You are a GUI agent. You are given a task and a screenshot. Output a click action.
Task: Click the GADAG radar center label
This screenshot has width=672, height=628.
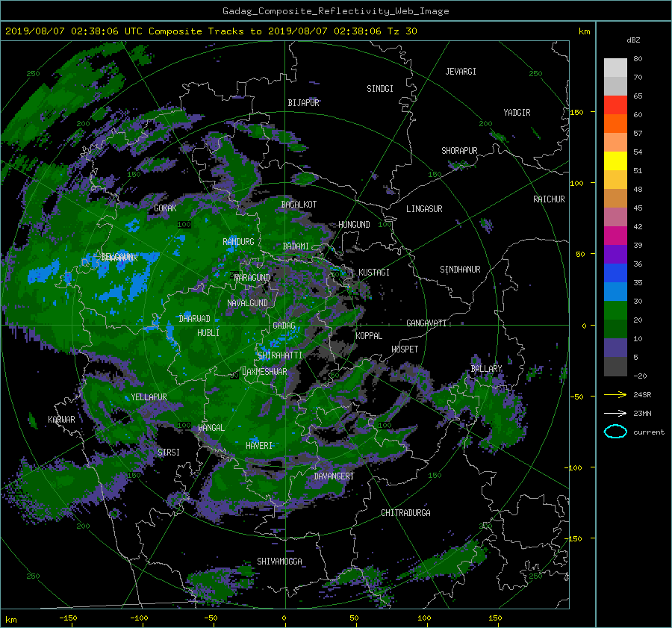tap(284, 326)
